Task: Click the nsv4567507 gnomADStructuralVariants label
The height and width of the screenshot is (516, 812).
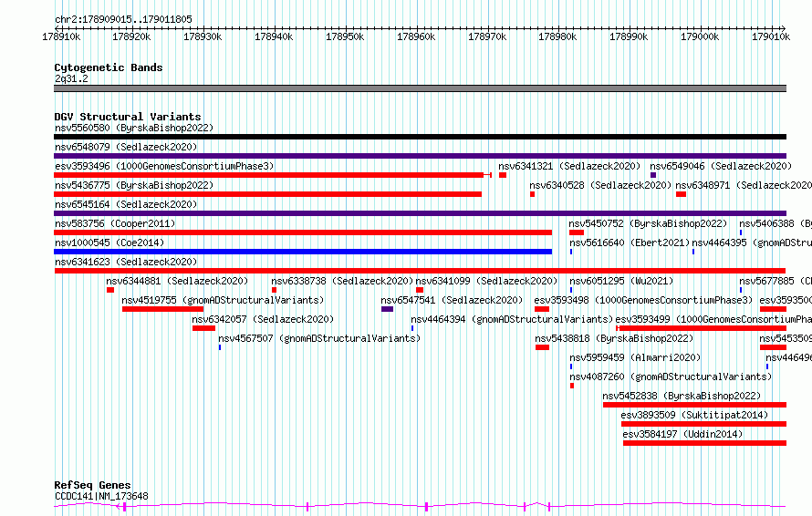Action: pyautogui.click(x=319, y=338)
